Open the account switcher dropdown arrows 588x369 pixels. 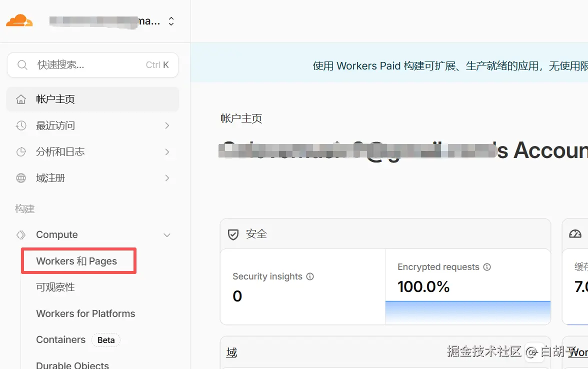click(x=171, y=21)
